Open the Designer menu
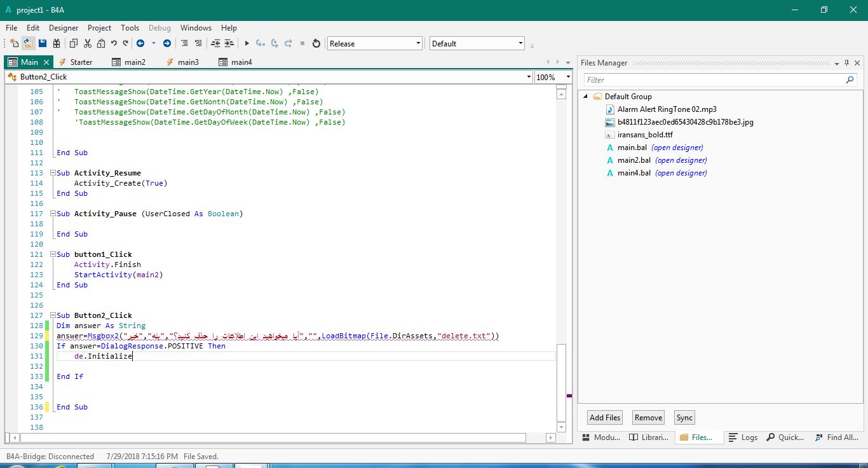This screenshot has height=468, width=868. pos(64,28)
